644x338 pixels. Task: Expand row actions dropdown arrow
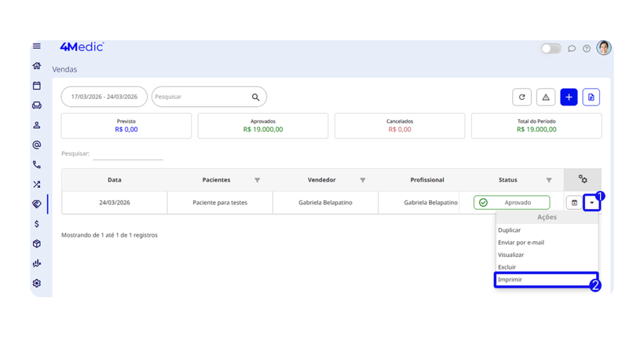click(x=592, y=203)
